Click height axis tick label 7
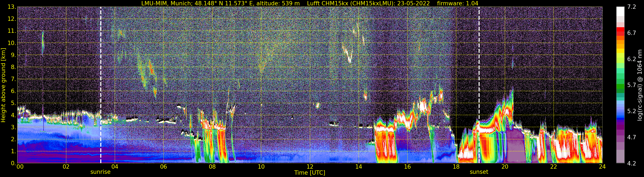The width and height of the screenshot is (644, 177). tap(13, 79)
